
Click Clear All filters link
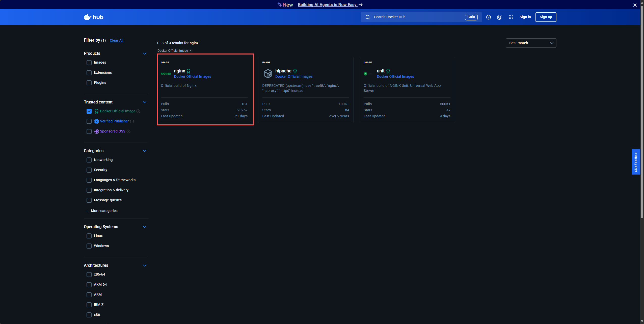[117, 41]
